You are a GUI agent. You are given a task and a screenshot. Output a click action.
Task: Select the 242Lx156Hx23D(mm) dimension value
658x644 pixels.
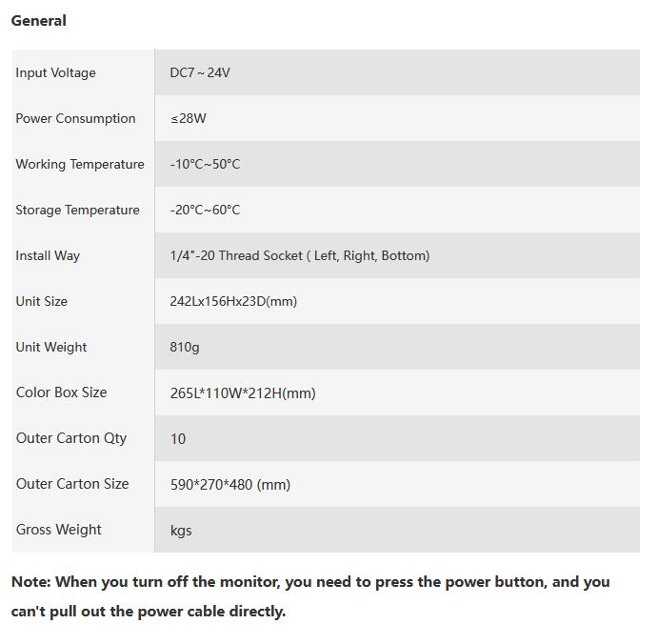[233, 301]
